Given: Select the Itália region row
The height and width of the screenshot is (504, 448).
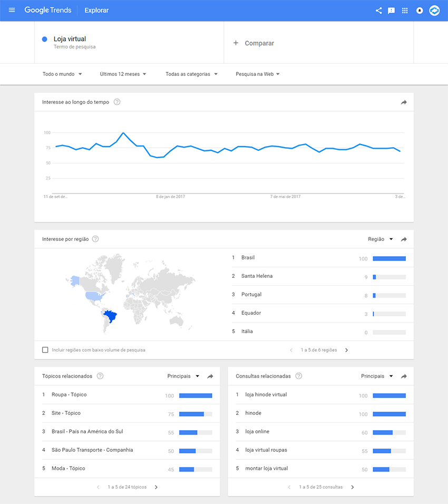Looking at the screenshot, I should tap(323, 332).
